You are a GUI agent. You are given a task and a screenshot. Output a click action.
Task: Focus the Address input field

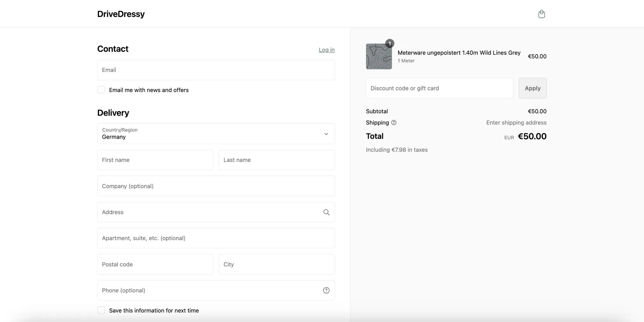point(216,212)
